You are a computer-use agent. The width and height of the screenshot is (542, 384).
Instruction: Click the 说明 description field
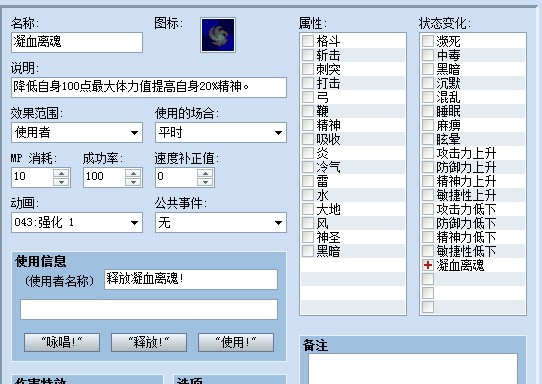[149, 87]
